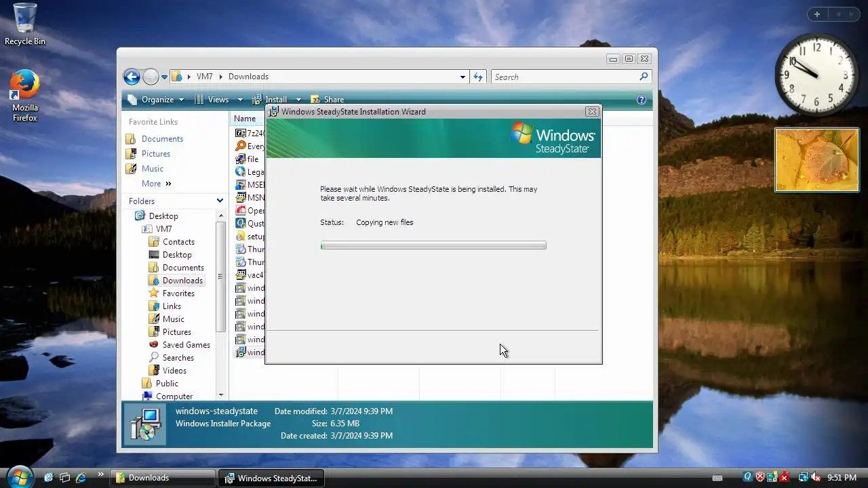Click the Search box in Downloads window
The width and height of the screenshot is (868, 488).
(571, 77)
